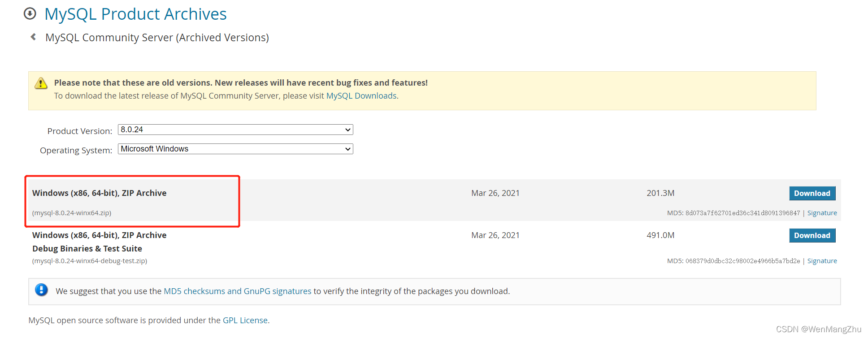Open Signature link for the debug-test zip
868x338 pixels.
[x=822, y=261]
